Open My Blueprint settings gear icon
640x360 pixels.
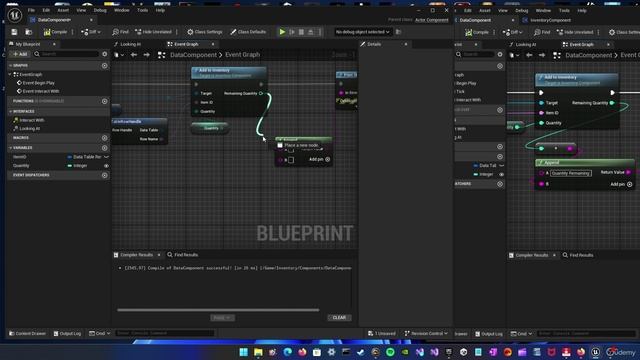pyautogui.click(x=105, y=54)
